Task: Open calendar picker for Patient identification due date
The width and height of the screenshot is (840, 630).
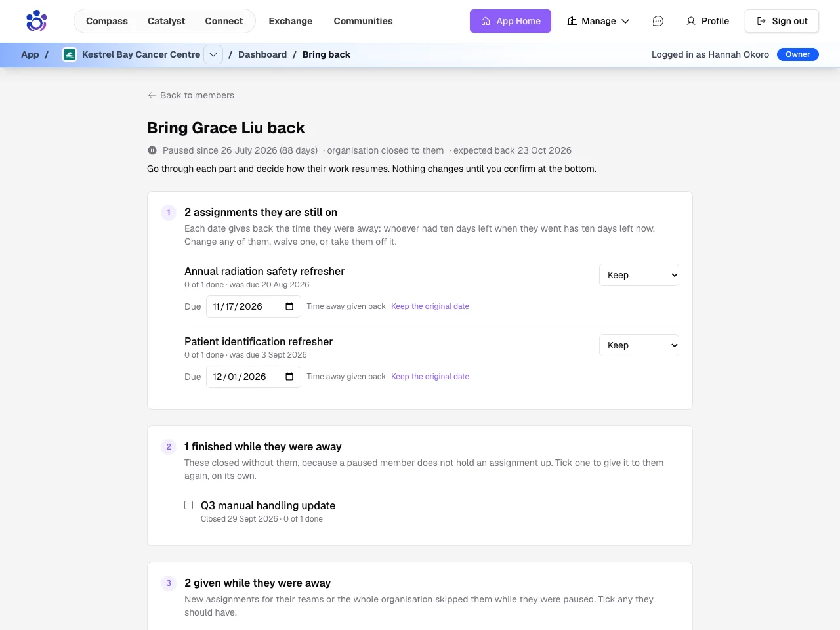Action: click(289, 377)
